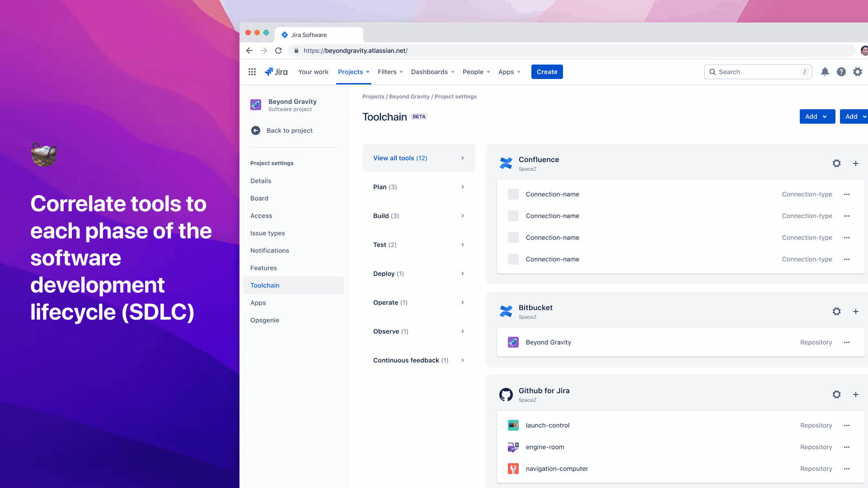Viewport: 868px width, 488px height.
Task: Select the second Connection-name checkbox
Action: (513, 216)
